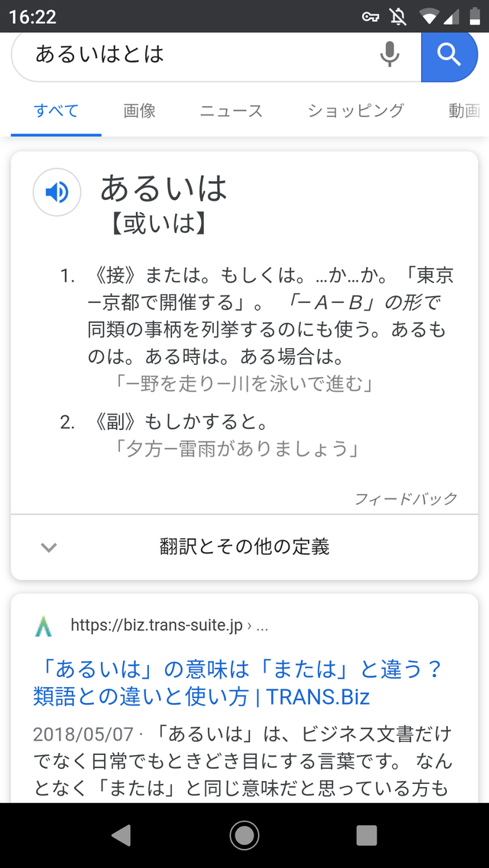Screen dimensions: 489x868
Task: Open the ニュース tab
Action: click(231, 111)
